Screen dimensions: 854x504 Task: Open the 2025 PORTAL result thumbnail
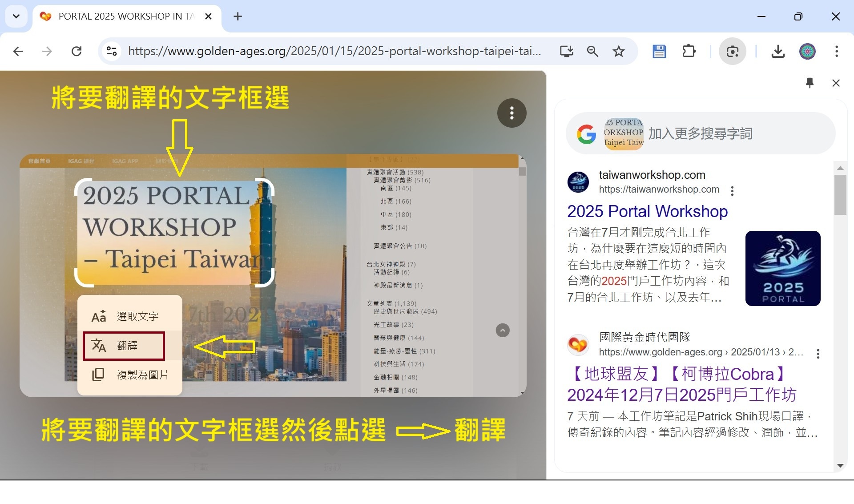[783, 268]
